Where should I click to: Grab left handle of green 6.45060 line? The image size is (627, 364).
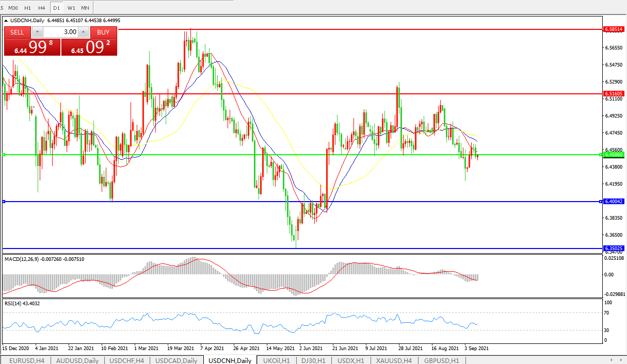click(x=4, y=155)
